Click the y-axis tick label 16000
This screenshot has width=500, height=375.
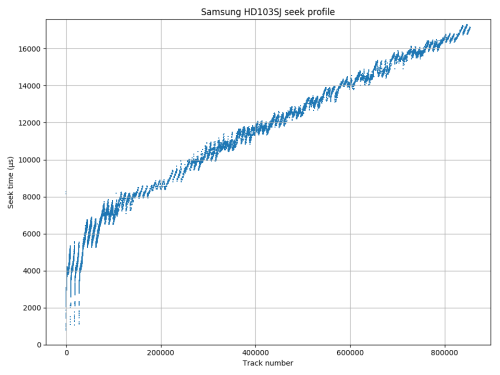click(x=29, y=49)
